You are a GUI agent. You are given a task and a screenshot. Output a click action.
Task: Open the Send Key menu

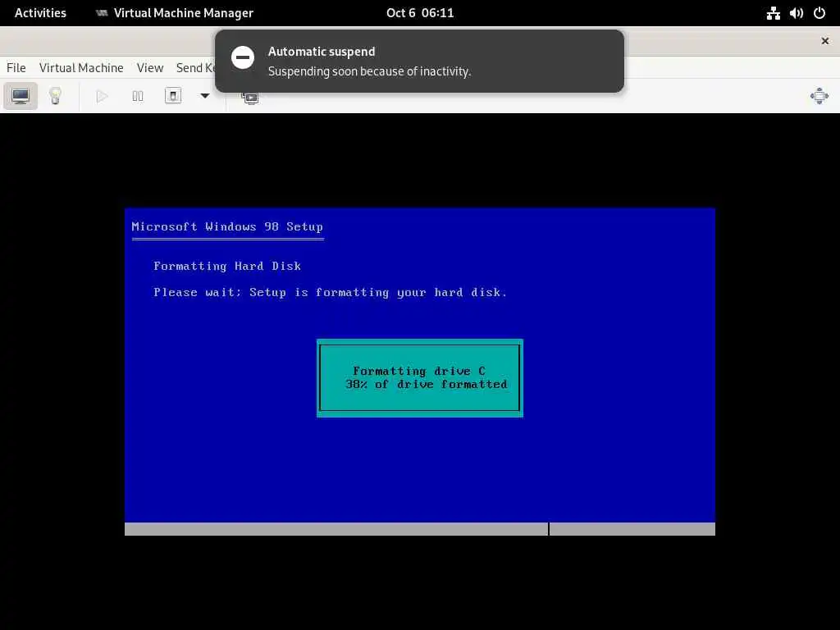coord(195,68)
